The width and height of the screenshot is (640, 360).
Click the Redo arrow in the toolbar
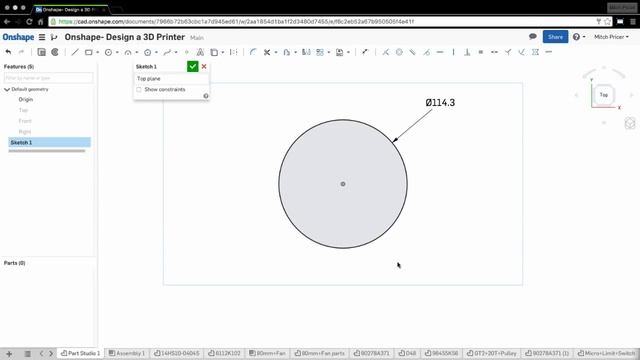(21, 52)
